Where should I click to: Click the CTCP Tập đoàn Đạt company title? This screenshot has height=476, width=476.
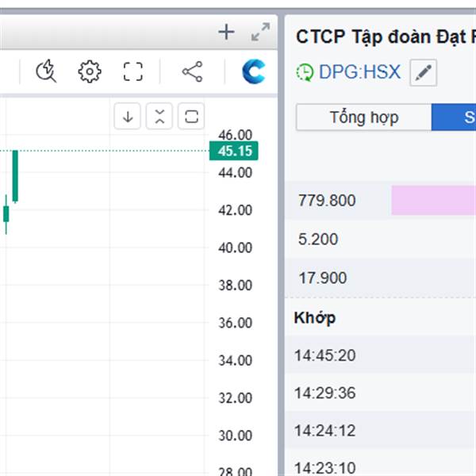(x=386, y=37)
